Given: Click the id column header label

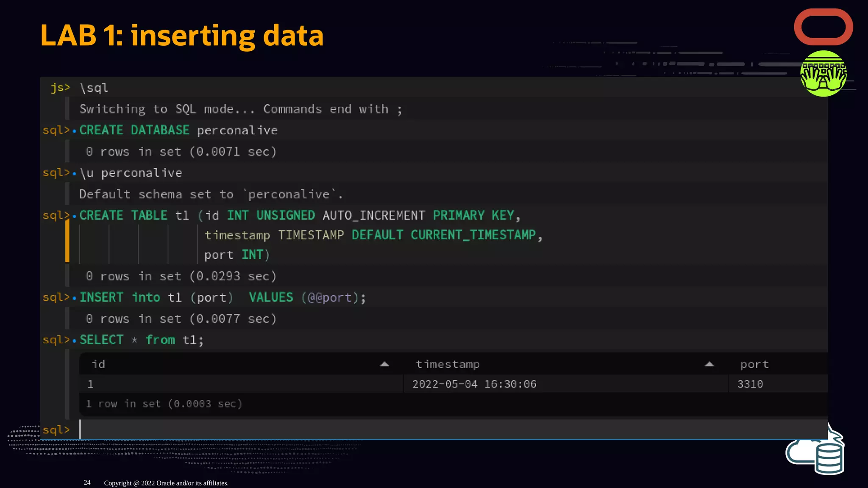Looking at the screenshot, I should click(98, 364).
